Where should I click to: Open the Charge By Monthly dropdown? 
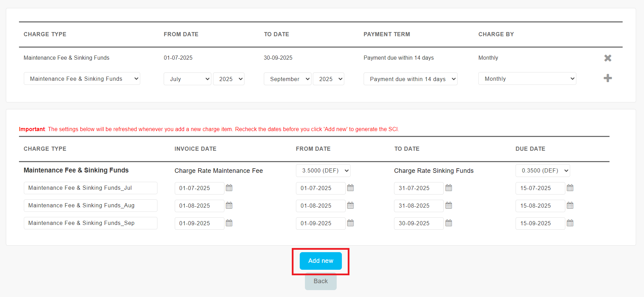(x=527, y=79)
